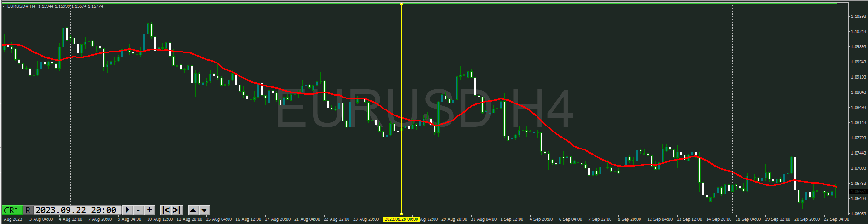Toggle the green CR1 button
Viewport: 868px width, 224px height.
click(x=11, y=210)
